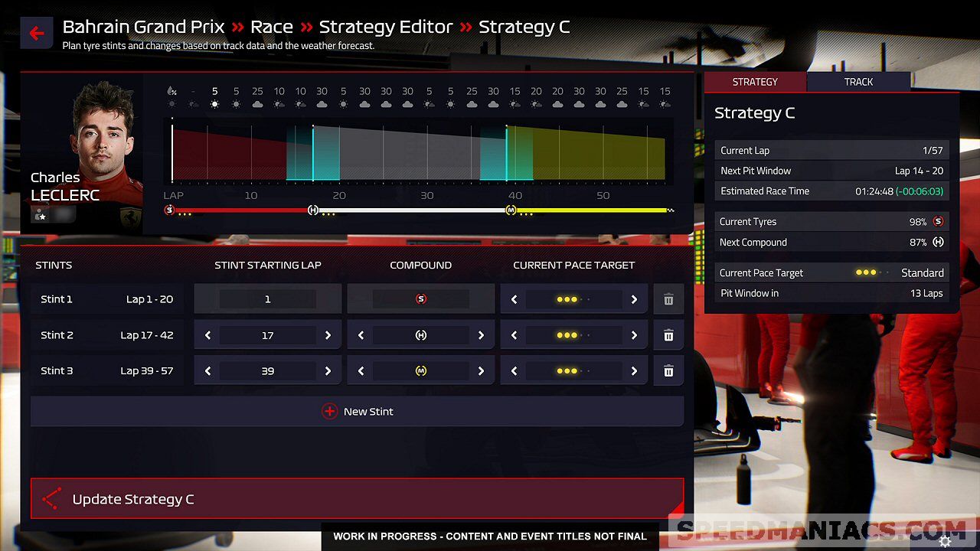Screen dimensions: 980x551
Task: Click medium tyre marker on timeline
Action: coord(511,210)
